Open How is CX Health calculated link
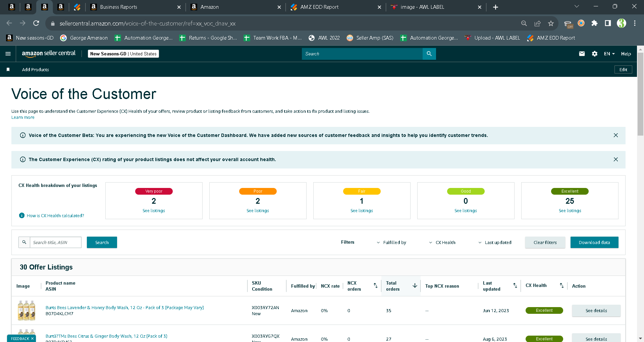This screenshot has height=342, width=644. 55,215
